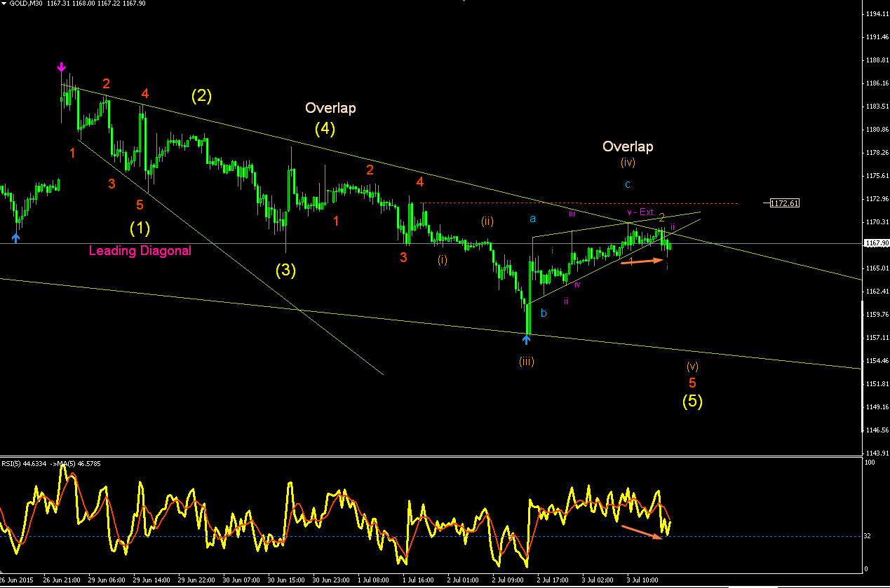Click the 32 level on RSI scale
Viewport: 890px width, 588px height.
[867, 536]
